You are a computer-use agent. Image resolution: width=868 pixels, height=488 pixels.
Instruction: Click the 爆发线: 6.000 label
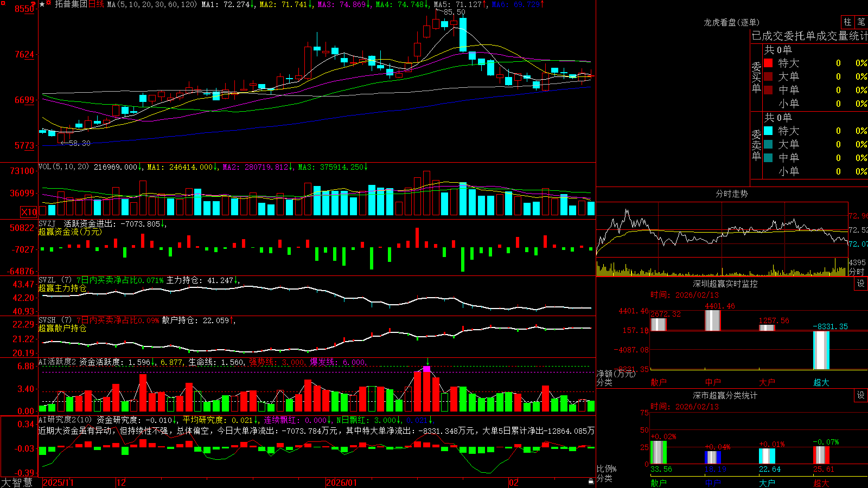337,362
